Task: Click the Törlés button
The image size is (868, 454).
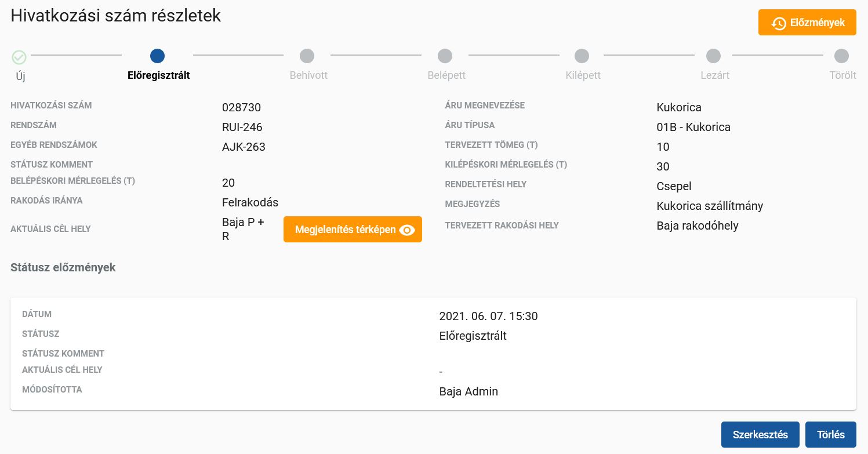Action: (x=830, y=434)
